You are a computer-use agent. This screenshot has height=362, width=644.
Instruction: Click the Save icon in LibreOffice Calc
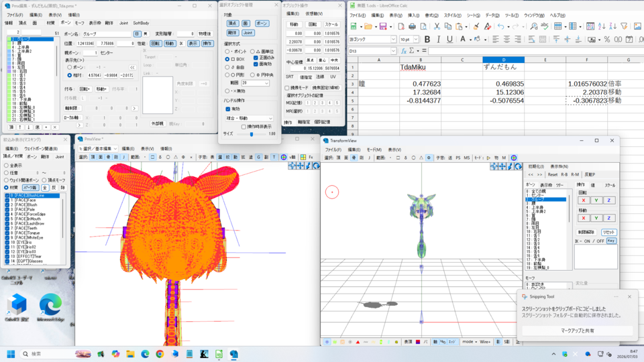[383, 26]
